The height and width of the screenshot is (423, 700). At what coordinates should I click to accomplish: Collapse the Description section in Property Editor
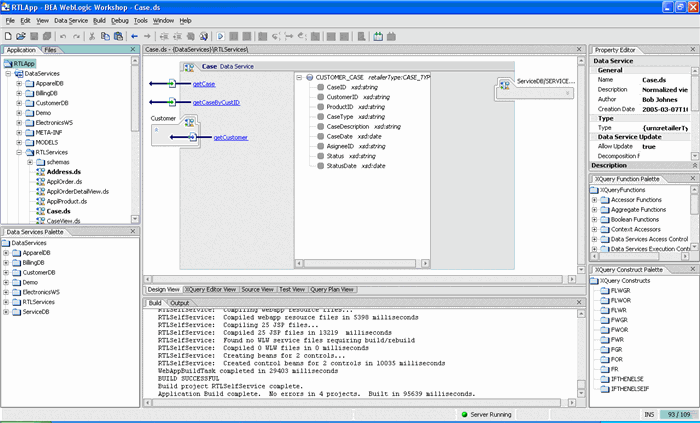(x=695, y=166)
